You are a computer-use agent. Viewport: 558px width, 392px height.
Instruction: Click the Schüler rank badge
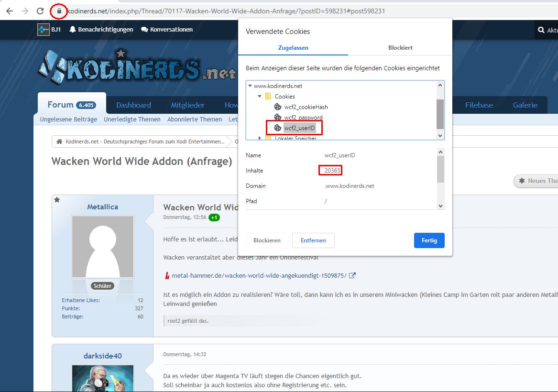coord(102,286)
